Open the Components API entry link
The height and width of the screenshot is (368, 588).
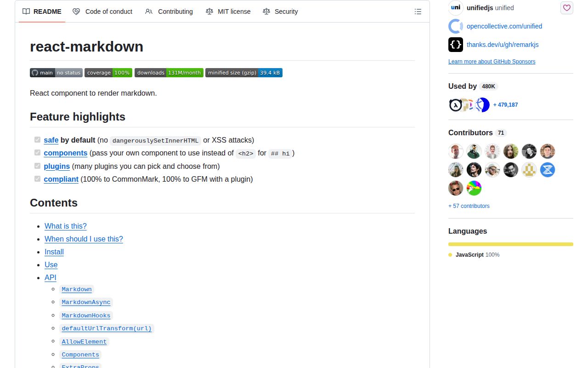click(80, 355)
